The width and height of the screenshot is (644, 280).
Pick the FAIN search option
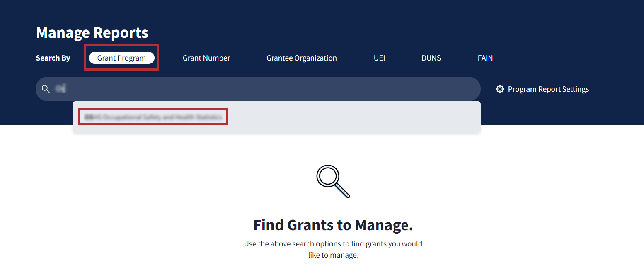click(x=485, y=58)
